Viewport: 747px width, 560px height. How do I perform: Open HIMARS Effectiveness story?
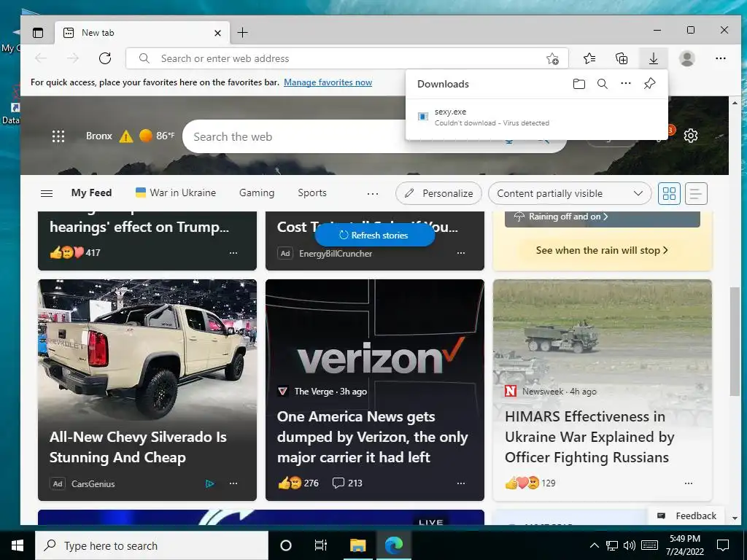tap(602, 390)
